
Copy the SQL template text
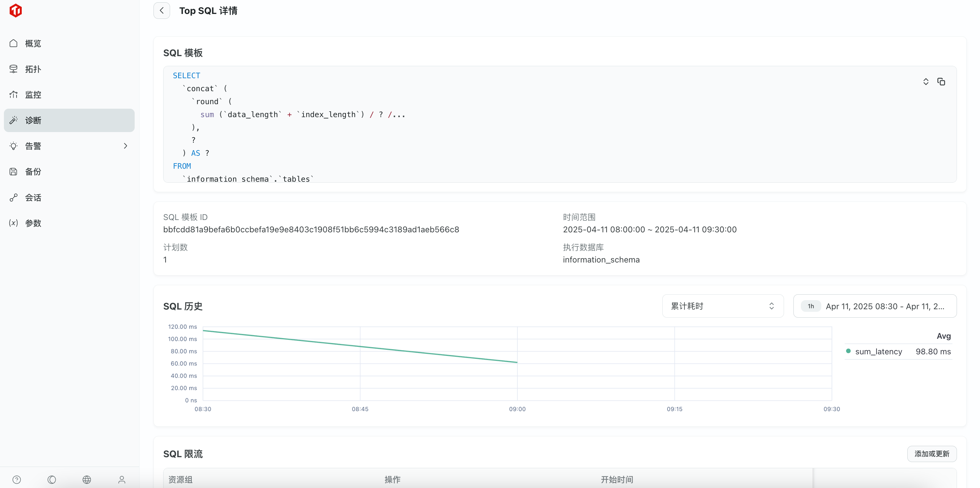941,82
